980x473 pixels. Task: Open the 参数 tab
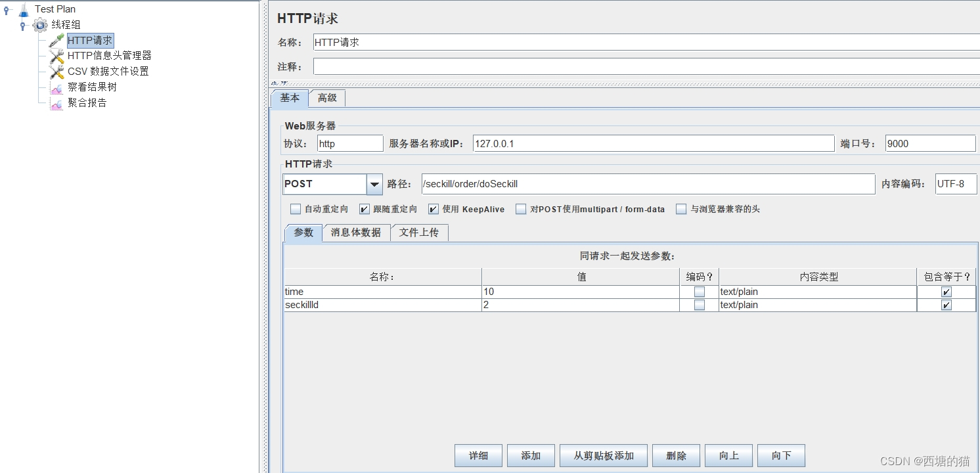pyautogui.click(x=303, y=233)
